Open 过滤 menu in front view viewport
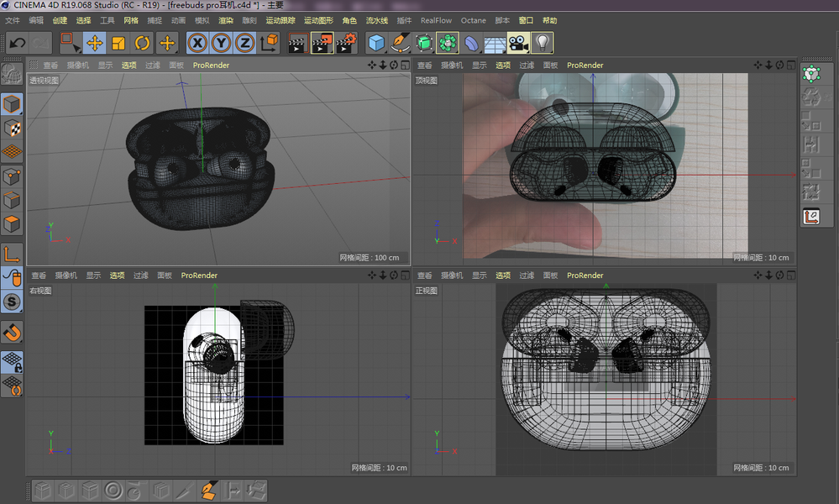839x504 pixels. pyautogui.click(x=527, y=276)
